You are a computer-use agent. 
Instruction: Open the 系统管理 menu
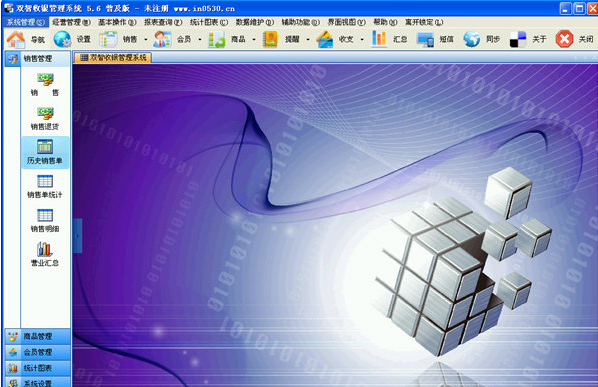coord(26,22)
